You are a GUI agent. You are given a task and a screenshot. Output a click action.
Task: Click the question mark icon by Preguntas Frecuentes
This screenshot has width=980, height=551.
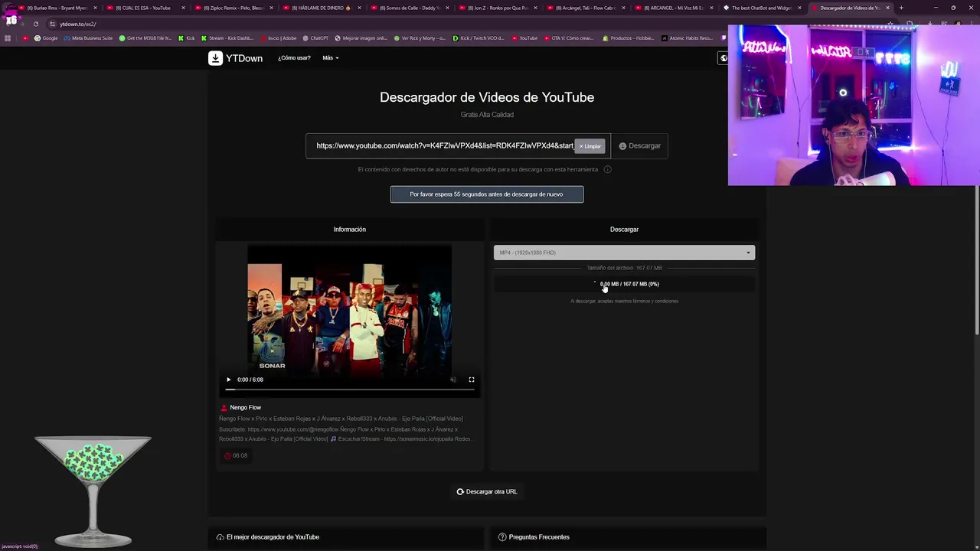[x=502, y=537]
